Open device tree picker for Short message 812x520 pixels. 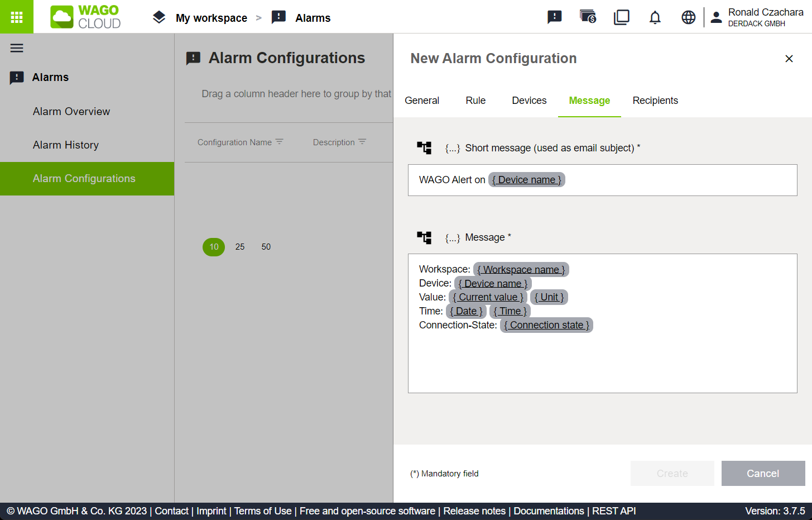[x=424, y=147]
